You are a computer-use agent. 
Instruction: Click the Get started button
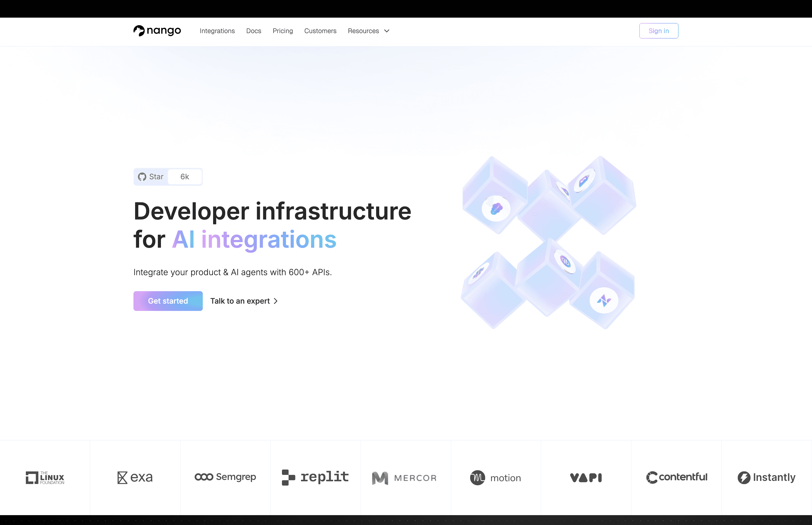(x=168, y=301)
